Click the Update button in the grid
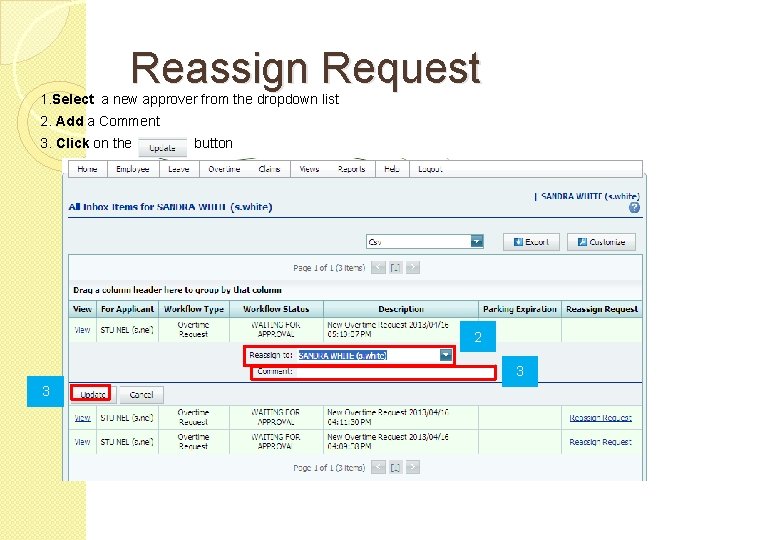This screenshot has height=540, width=780. pos(93,394)
